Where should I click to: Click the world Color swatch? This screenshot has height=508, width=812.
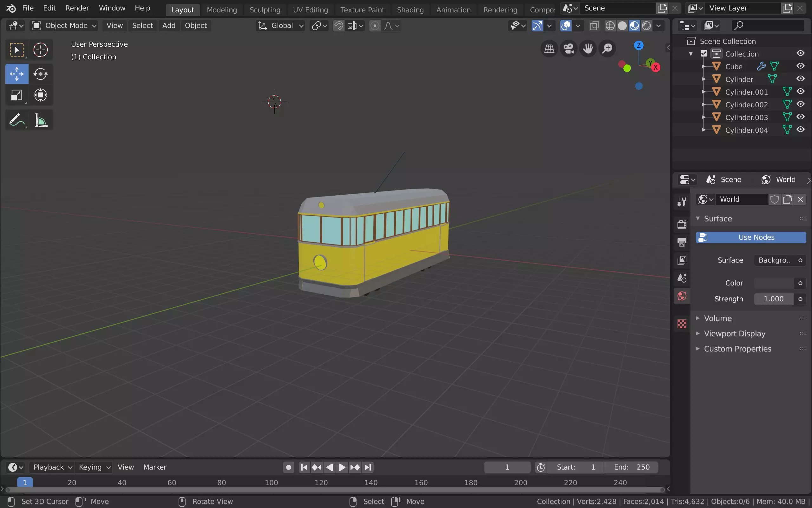click(x=774, y=283)
